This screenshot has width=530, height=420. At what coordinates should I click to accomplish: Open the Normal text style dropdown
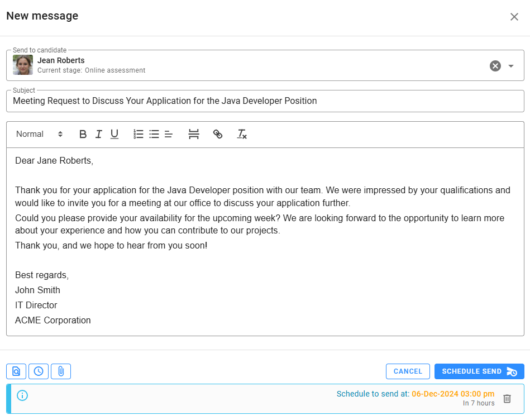(39, 134)
